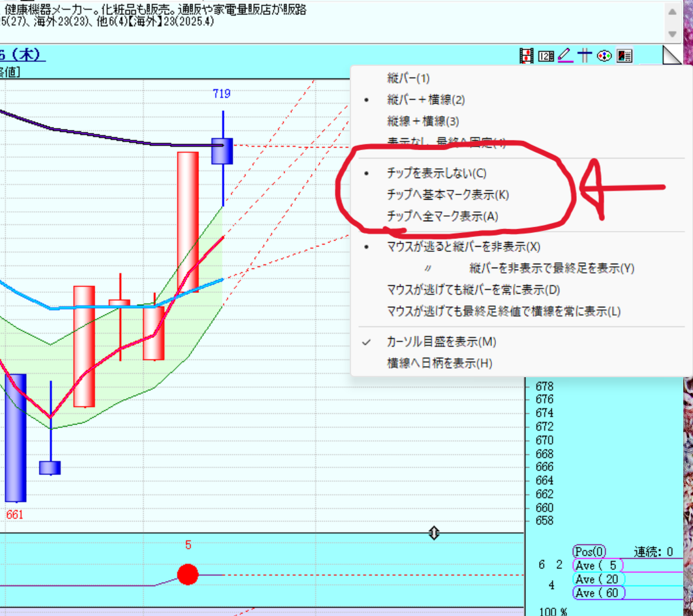
Task: Select マウスが逃げても縦バーを常に表示(D)
Action: [473, 290]
